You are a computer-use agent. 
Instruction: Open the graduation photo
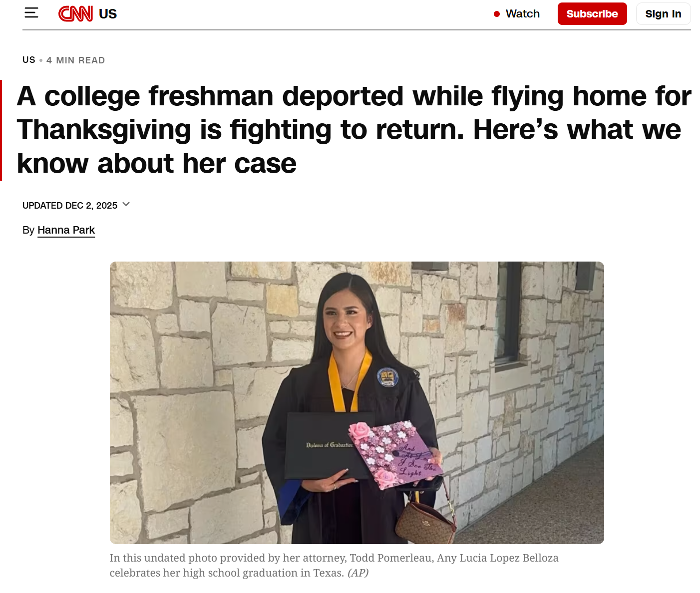[x=356, y=402]
